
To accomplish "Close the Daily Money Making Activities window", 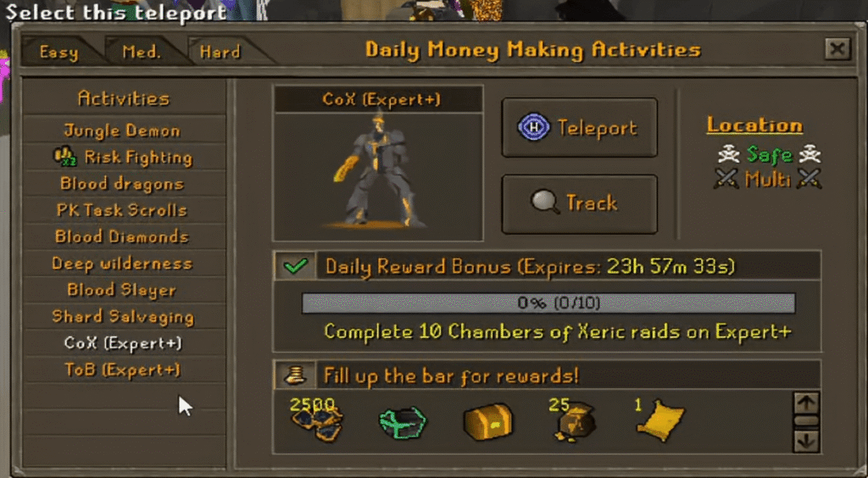I will 837,49.
